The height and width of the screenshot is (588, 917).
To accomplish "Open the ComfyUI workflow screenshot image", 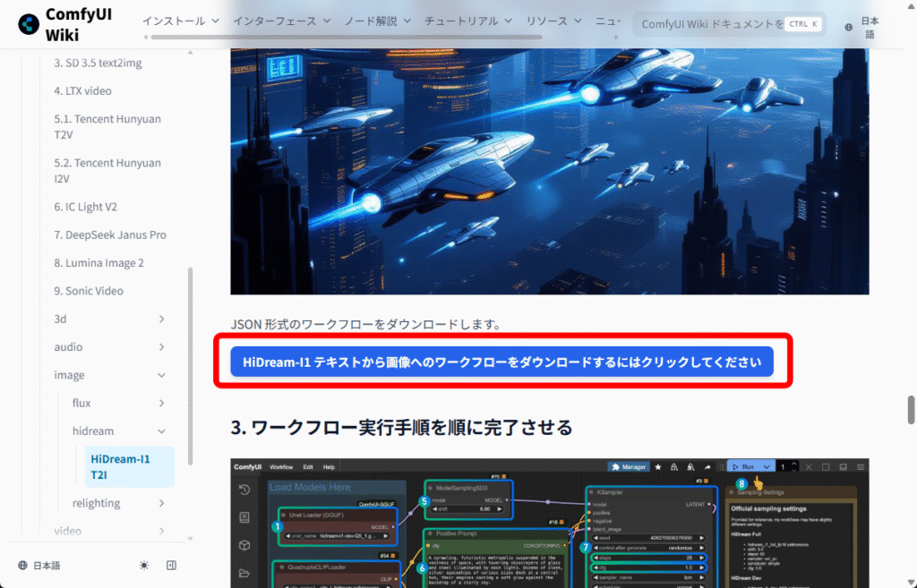I will pos(549,524).
